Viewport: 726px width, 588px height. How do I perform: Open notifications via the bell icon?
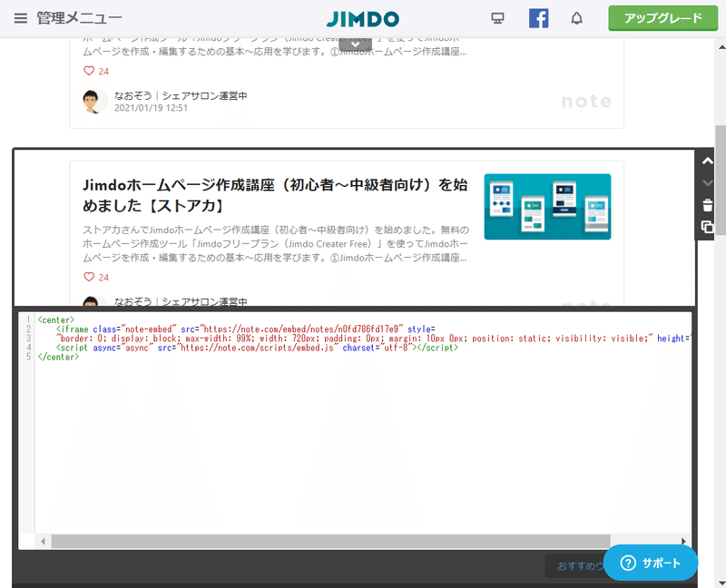pos(576,17)
